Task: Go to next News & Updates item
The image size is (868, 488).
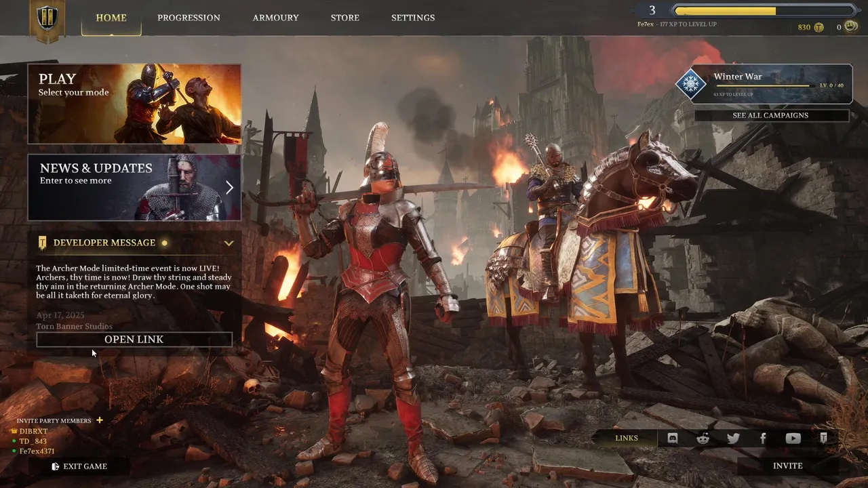Action: (x=229, y=188)
